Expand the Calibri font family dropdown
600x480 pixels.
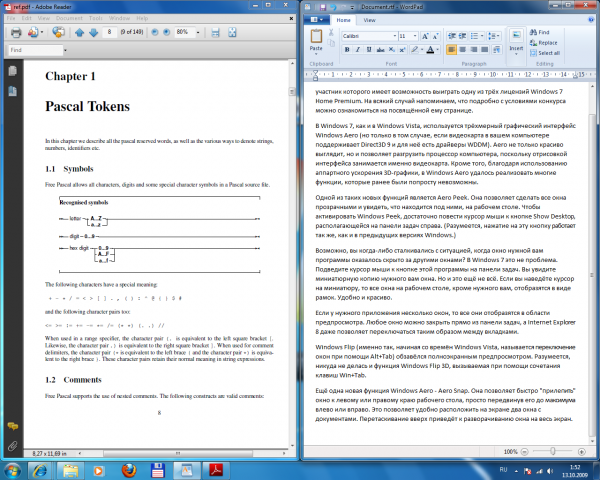click(x=395, y=36)
